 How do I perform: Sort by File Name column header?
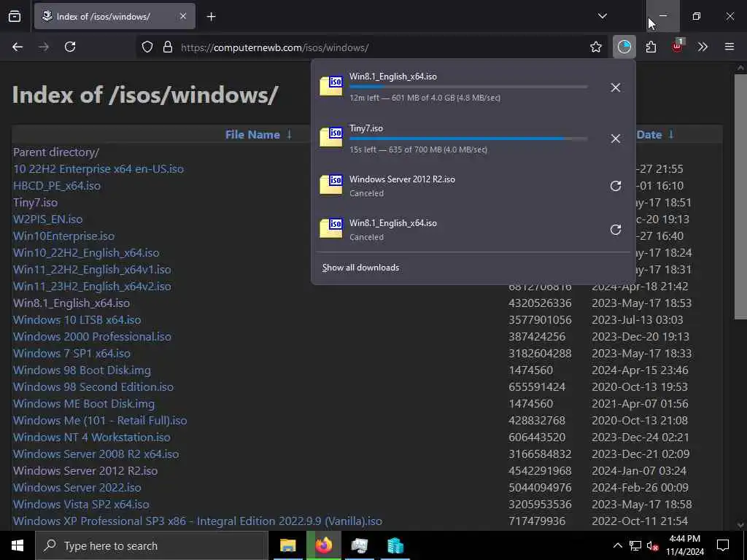252,135
